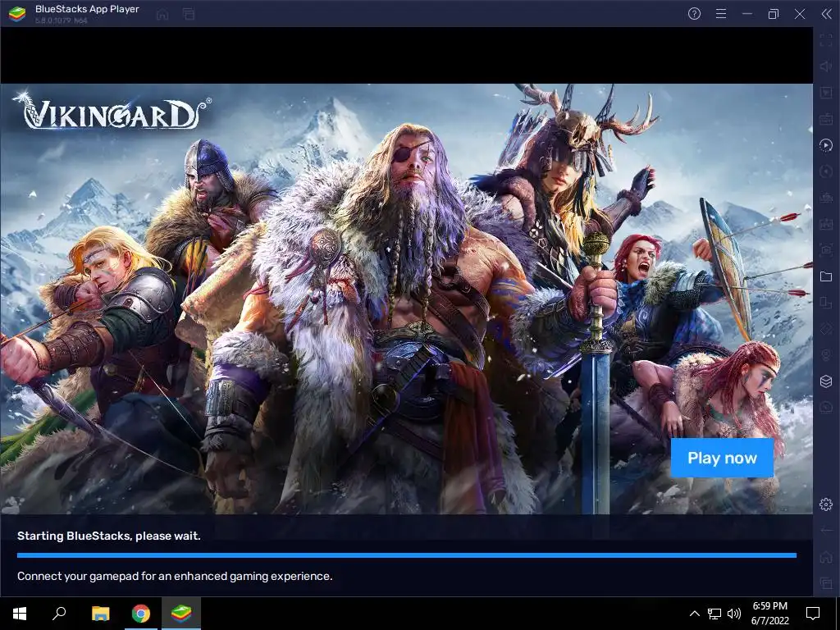
Task: Open BlueStacks settings gear icon
Action: (825, 504)
